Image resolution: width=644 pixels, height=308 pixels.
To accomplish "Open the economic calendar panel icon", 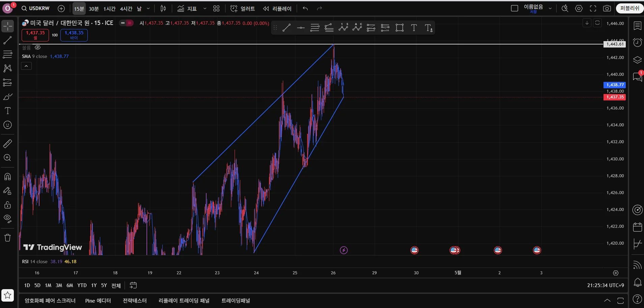I will pyautogui.click(x=637, y=227).
